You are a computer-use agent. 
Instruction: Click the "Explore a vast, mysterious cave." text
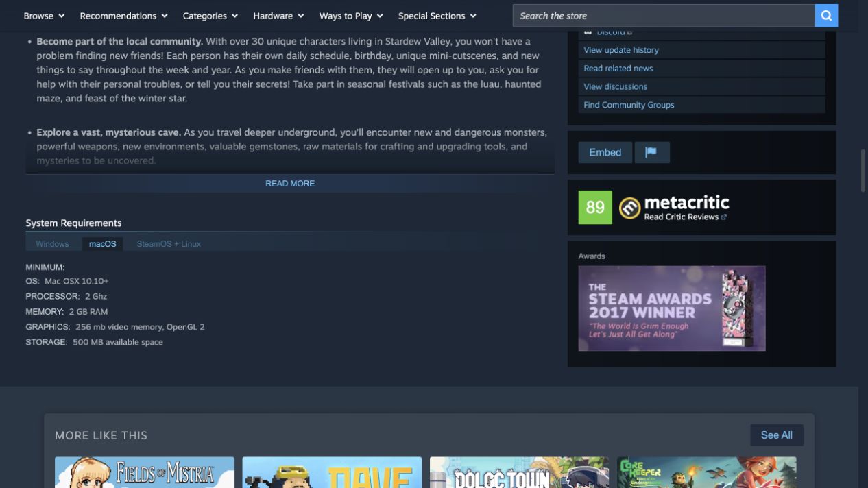109,132
